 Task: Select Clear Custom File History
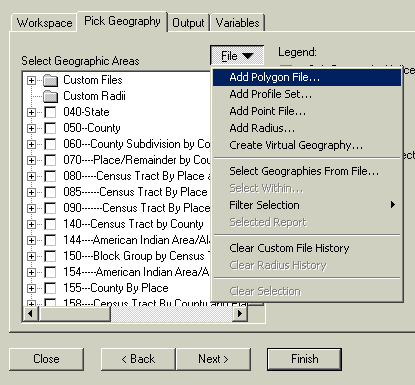(x=307, y=248)
